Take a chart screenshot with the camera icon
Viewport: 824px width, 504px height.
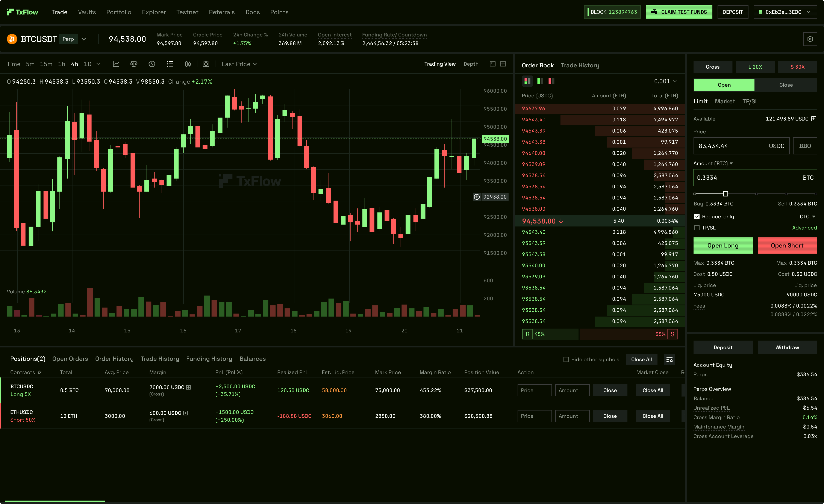(x=206, y=64)
